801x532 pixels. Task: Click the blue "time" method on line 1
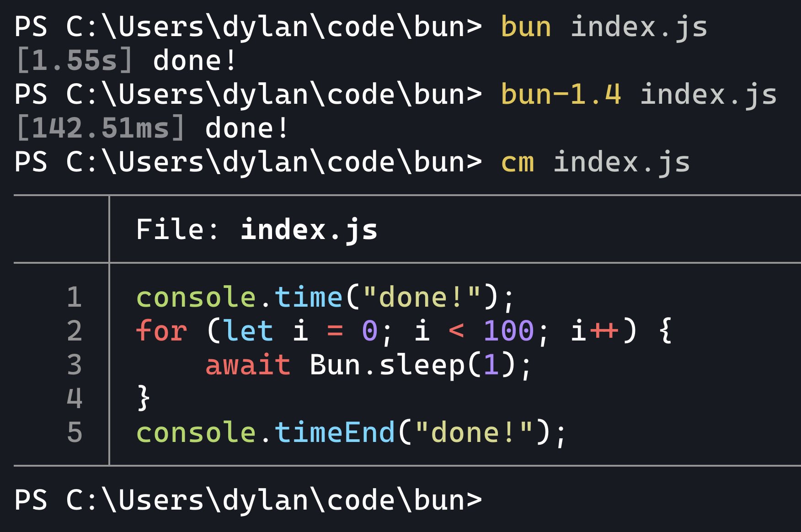pyautogui.click(x=309, y=297)
